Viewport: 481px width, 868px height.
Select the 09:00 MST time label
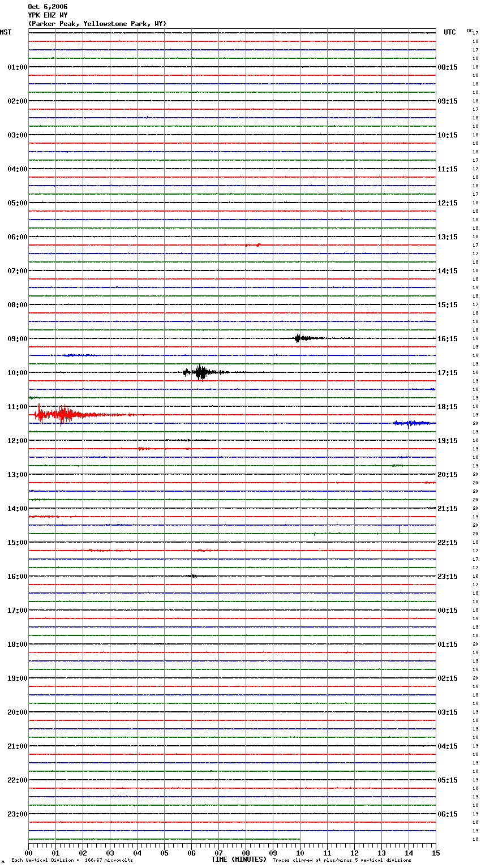17,339
